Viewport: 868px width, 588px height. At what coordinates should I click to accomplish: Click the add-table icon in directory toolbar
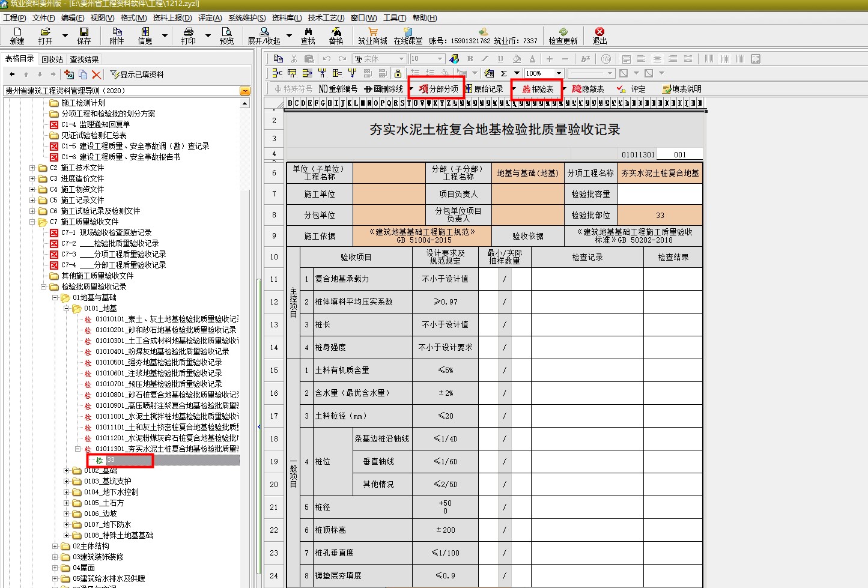pos(69,74)
